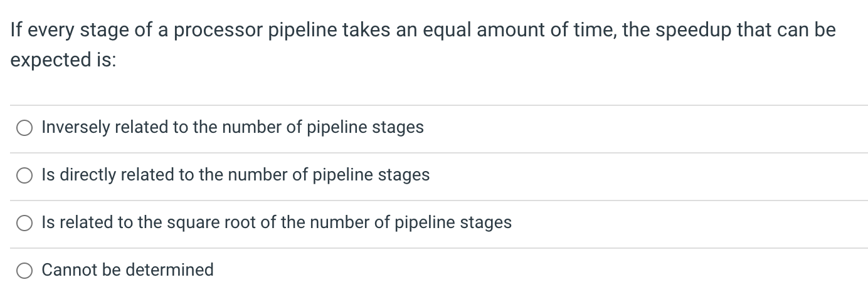This screenshot has width=868, height=302.
Task: Select the "Cannot be determined" radio button
Action: coord(25,271)
